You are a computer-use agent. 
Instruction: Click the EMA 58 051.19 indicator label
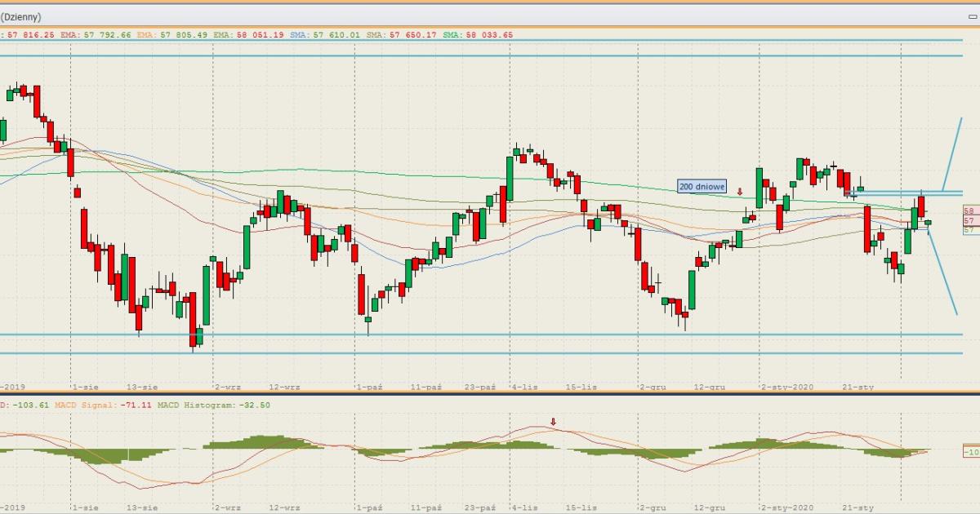[x=249, y=35]
